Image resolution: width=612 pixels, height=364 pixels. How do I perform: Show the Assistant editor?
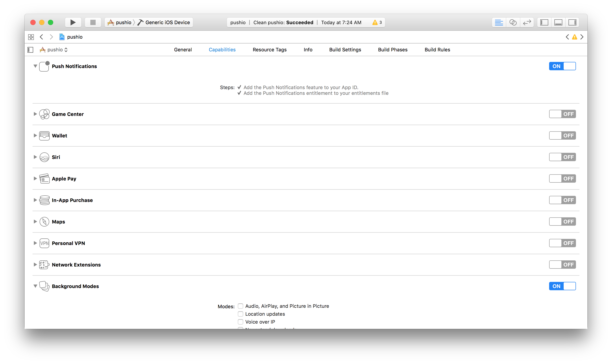pos(513,22)
